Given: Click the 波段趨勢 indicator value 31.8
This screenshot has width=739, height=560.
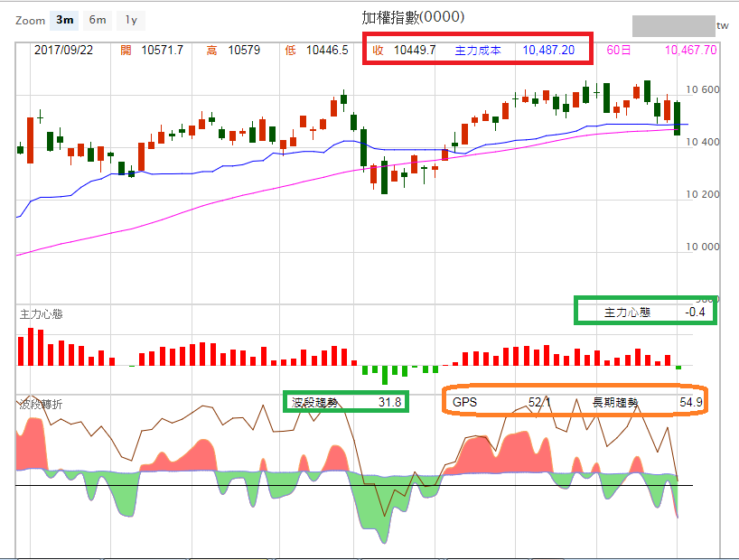Looking at the screenshot, I should 389,402.
